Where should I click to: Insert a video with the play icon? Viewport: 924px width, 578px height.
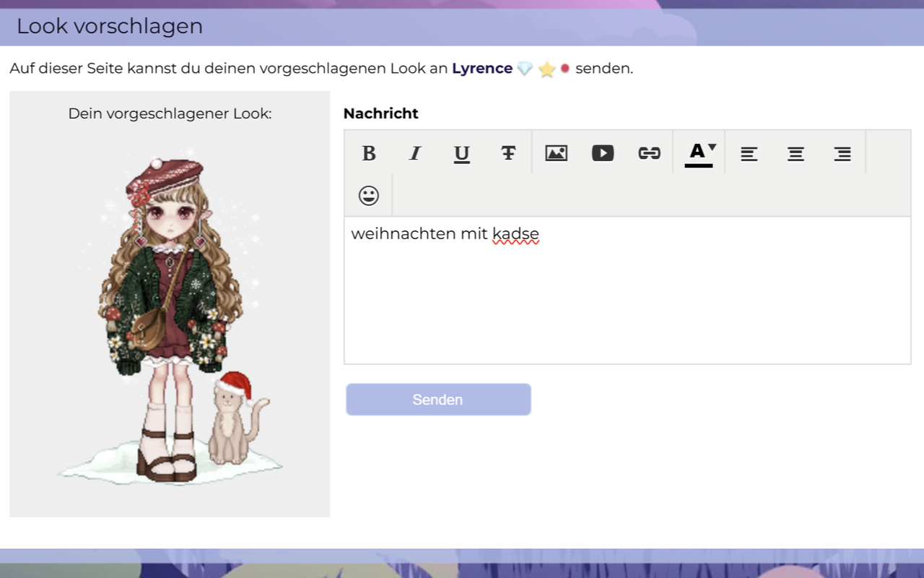coord(603,153)
